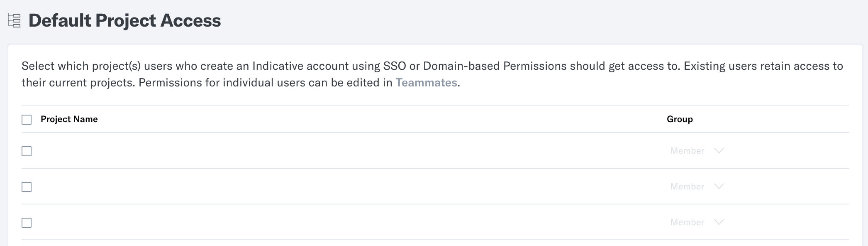
Task: Click the Group column header
Action: [680, 119]
